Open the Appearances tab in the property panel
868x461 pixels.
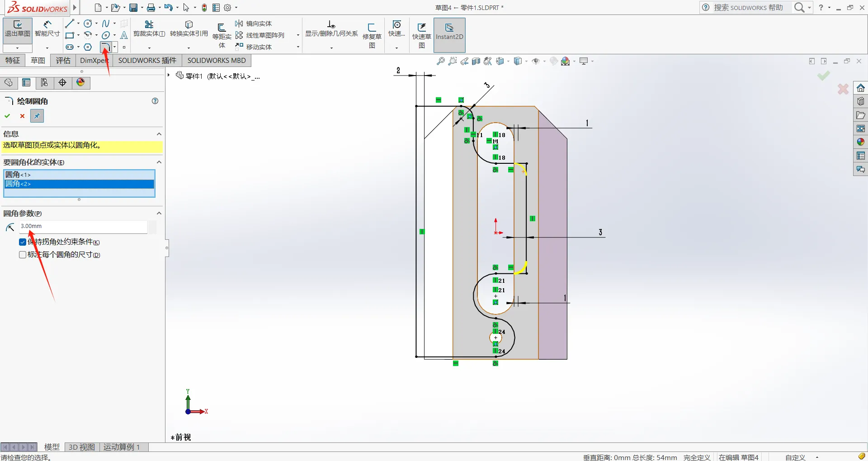[x=80, y=82]
